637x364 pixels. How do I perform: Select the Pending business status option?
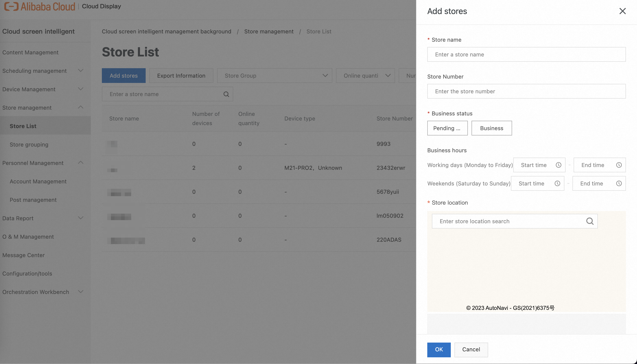(x=447, y=128)
